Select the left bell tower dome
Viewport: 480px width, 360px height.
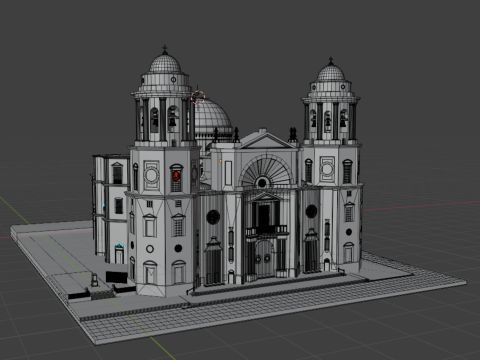[x=165, y=64]
